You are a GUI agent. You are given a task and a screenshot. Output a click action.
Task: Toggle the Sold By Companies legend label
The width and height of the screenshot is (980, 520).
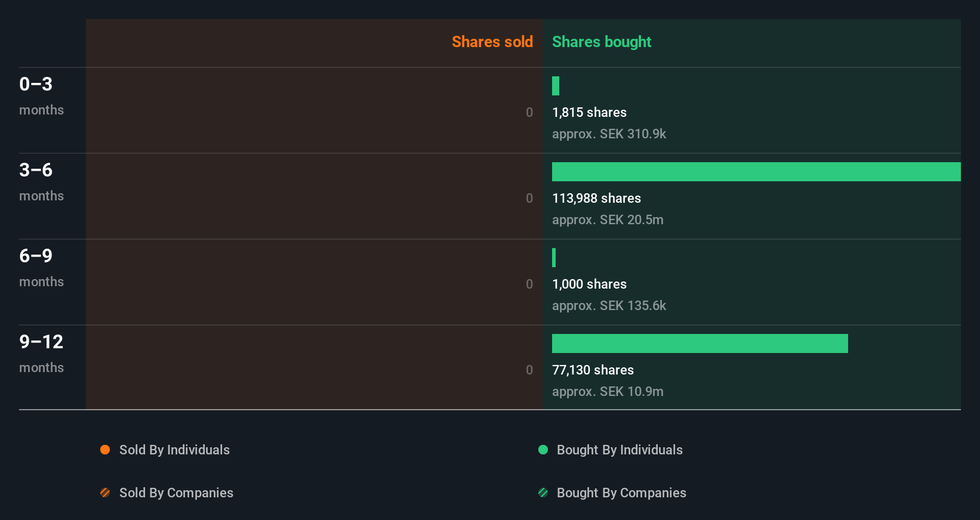coord(176,493)
